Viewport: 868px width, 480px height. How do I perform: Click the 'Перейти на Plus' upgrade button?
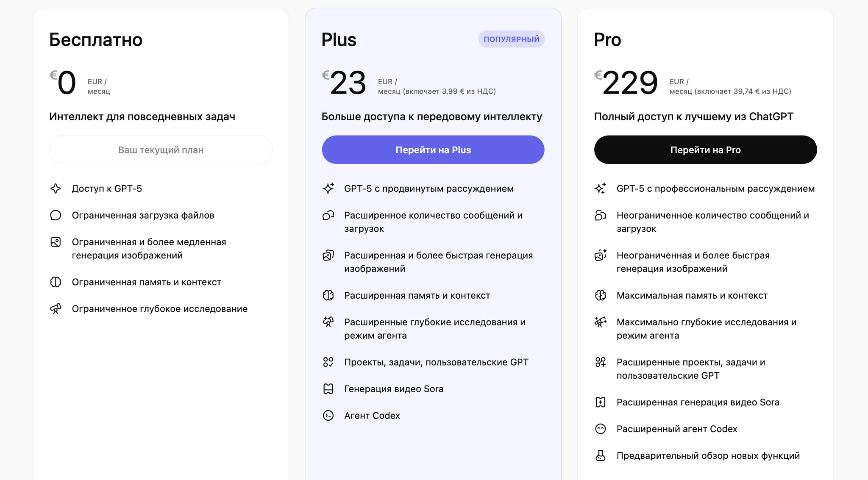[433, 150]
